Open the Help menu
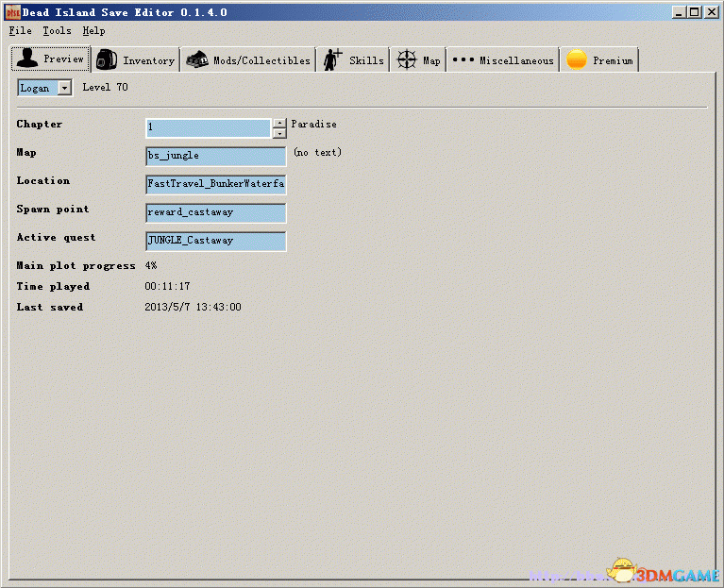The image size is (724, 588). (94, 31)
